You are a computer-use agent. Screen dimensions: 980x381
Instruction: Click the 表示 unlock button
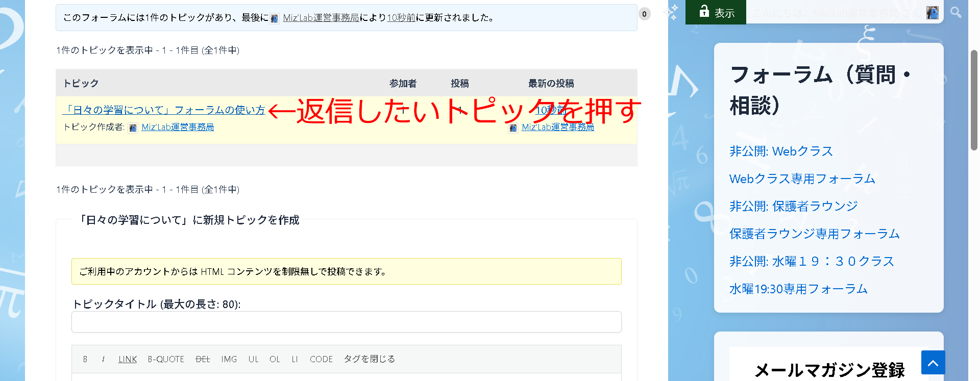716,12
